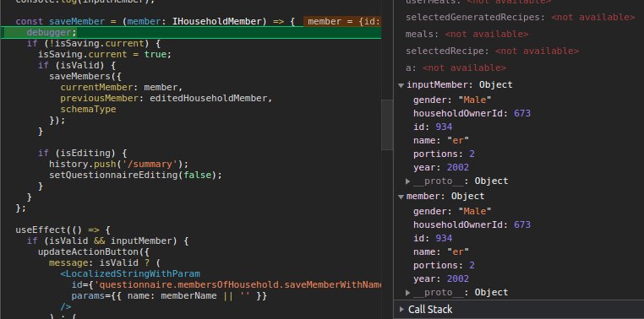The image size is (644, 319).
Task: Click the setQuestionnaireEditing(false) line
Action: pyautogui.click(x=135, y=175)
